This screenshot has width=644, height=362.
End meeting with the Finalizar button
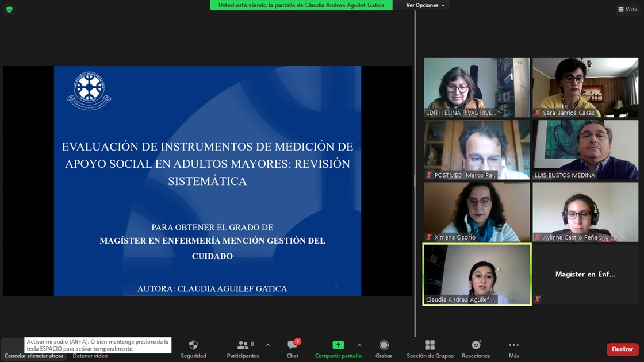click(x=622, y=349)
